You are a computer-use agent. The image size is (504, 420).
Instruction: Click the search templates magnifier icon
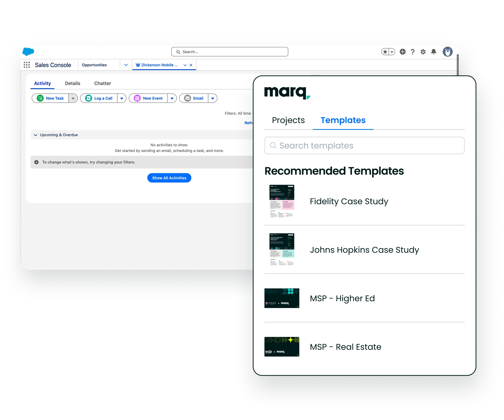[x=273, y=145]
